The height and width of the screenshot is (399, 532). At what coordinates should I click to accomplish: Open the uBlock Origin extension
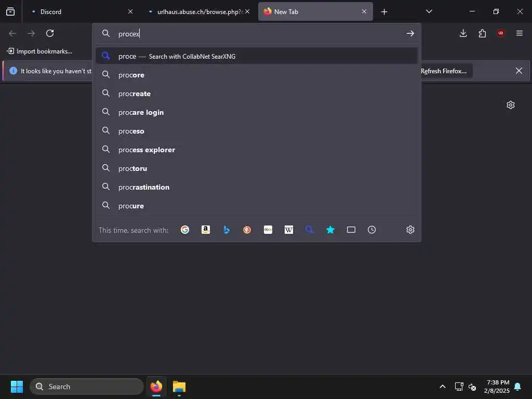[x=501, y=33]
